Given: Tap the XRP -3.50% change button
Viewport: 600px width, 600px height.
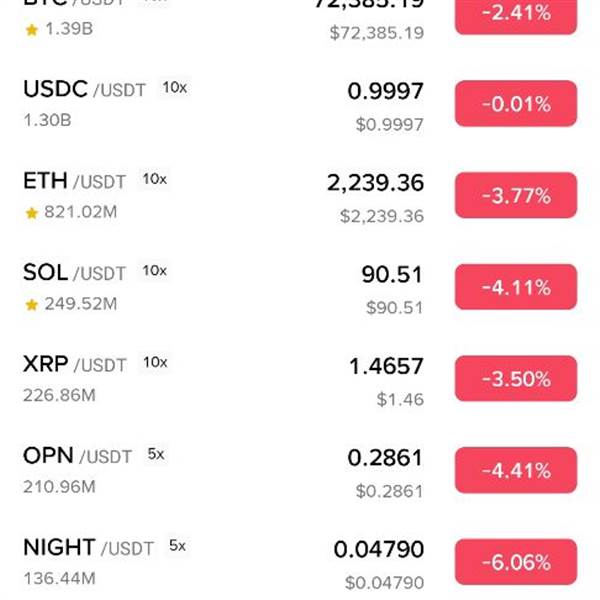Looking at the screenshot, I should click(515, 379).
